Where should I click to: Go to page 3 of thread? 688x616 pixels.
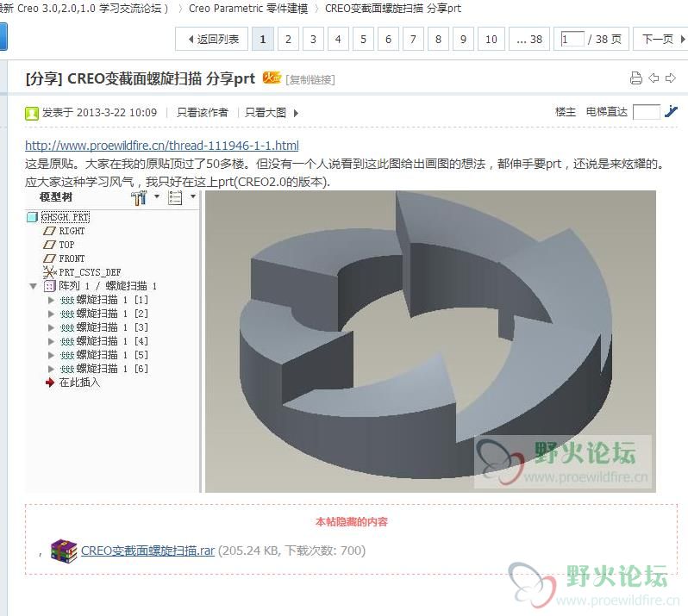click(313, 39)
